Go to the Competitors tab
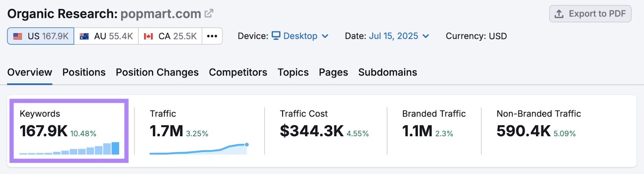The image size is (644, 174). coord(238,72)
